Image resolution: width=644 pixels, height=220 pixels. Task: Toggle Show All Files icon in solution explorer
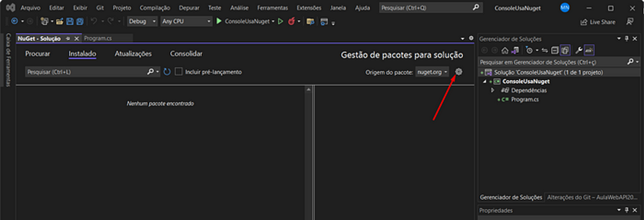click(565, 50)
